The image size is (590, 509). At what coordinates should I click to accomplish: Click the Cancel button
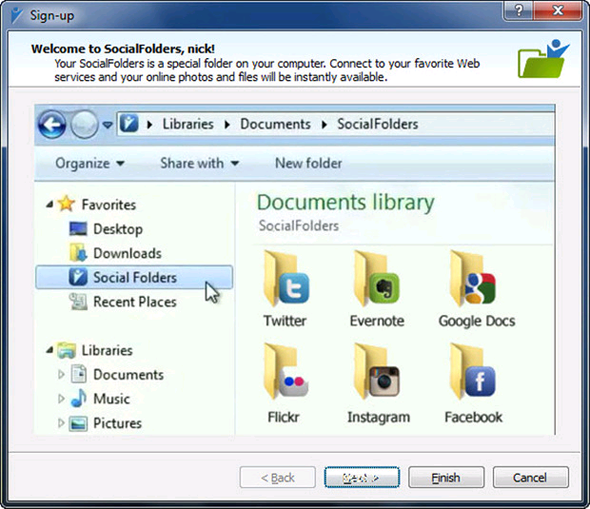pyautogui.click(x=530, y=477)
